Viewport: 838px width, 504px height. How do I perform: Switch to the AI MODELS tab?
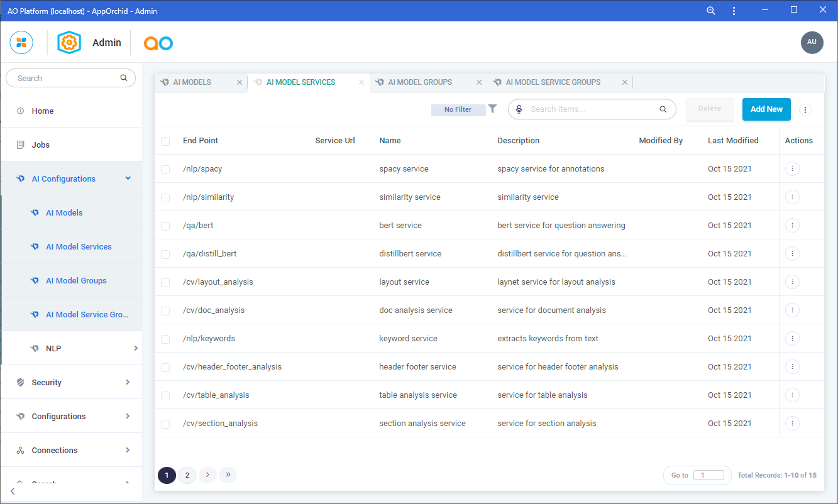(192, 82)
